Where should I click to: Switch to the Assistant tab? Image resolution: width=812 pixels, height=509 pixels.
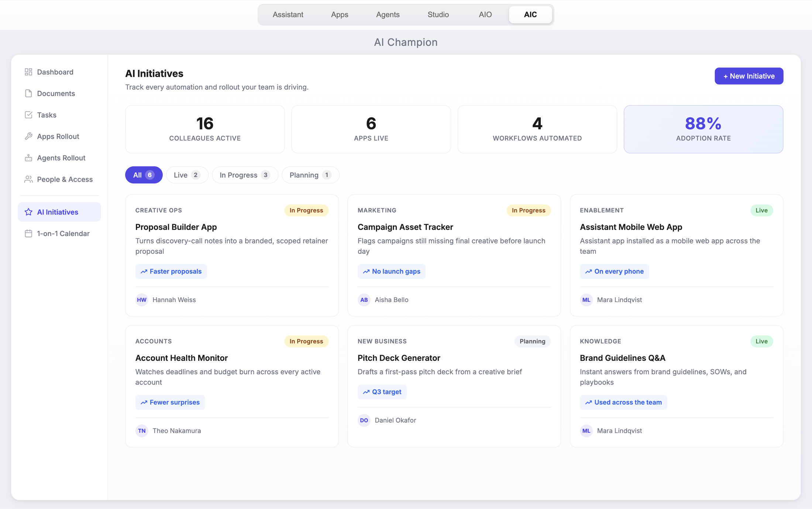coord(288,15)
